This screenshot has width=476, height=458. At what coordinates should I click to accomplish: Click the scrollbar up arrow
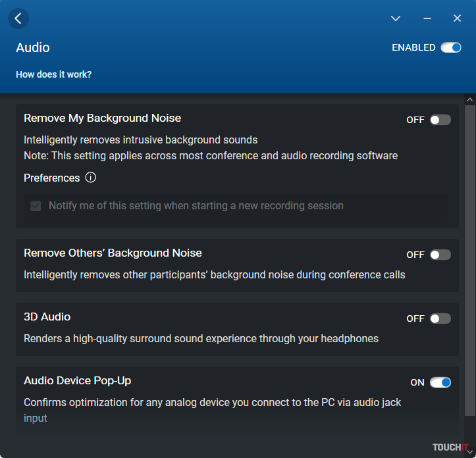pyautogui.click(x=470, y=99)
